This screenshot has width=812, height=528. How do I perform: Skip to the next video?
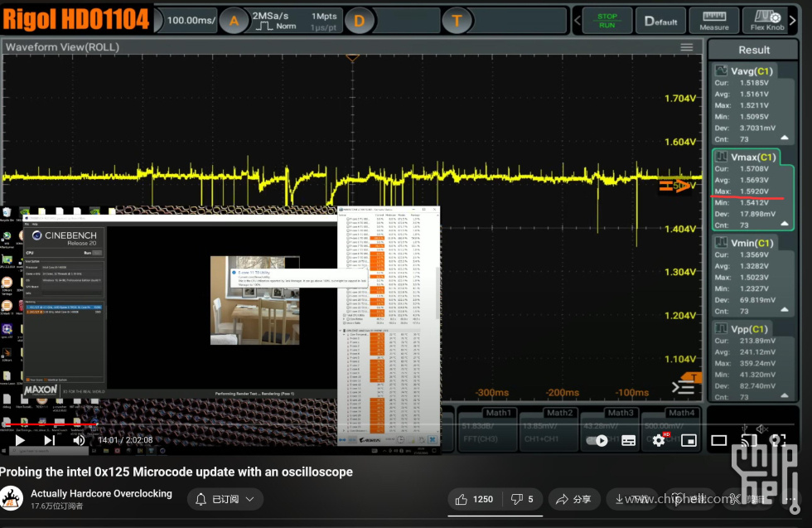click(x=49, y=440)
